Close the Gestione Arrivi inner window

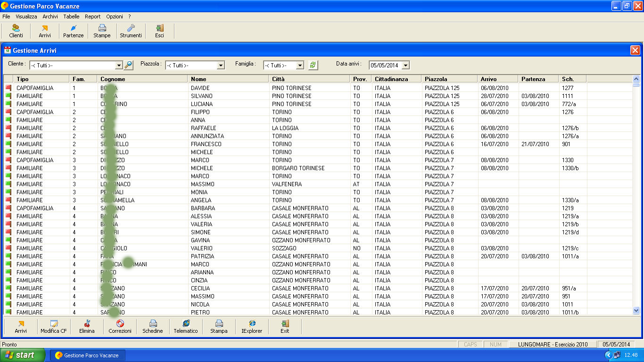coord(635,50)
